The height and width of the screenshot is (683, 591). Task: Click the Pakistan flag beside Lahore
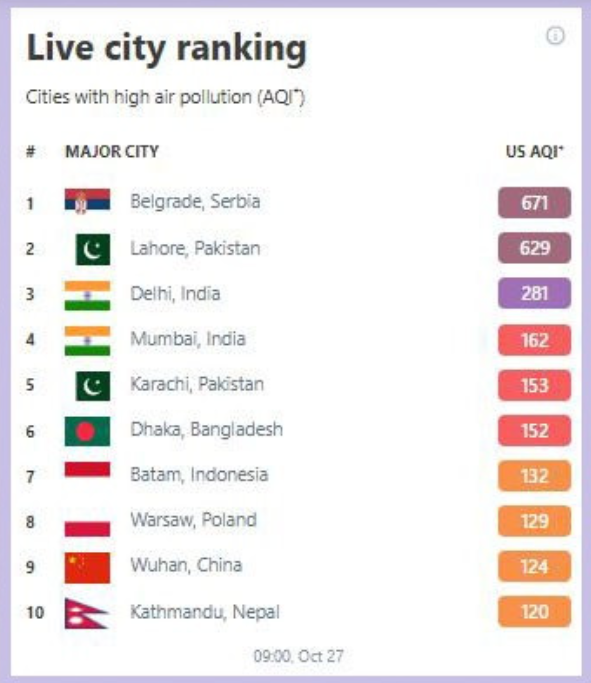(93, 249)
